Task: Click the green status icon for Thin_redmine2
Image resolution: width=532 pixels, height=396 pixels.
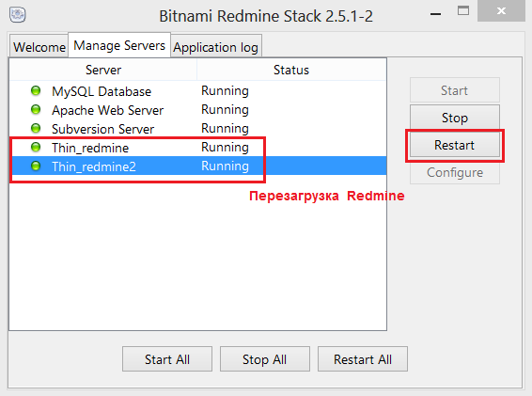Action: (36, 166)
